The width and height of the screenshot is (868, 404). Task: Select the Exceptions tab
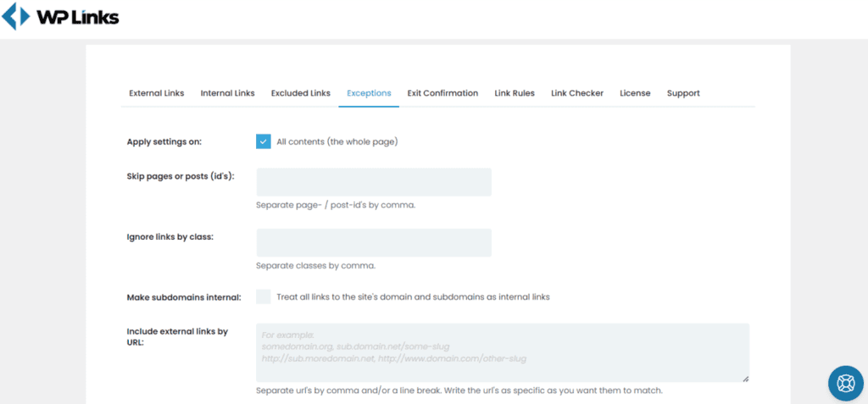[370, 93]
